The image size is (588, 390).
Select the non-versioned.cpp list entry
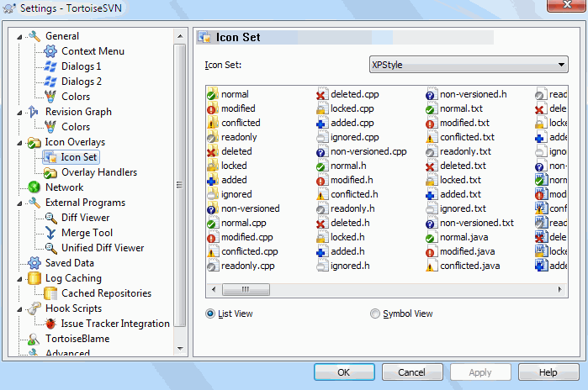tap(362, 152)
